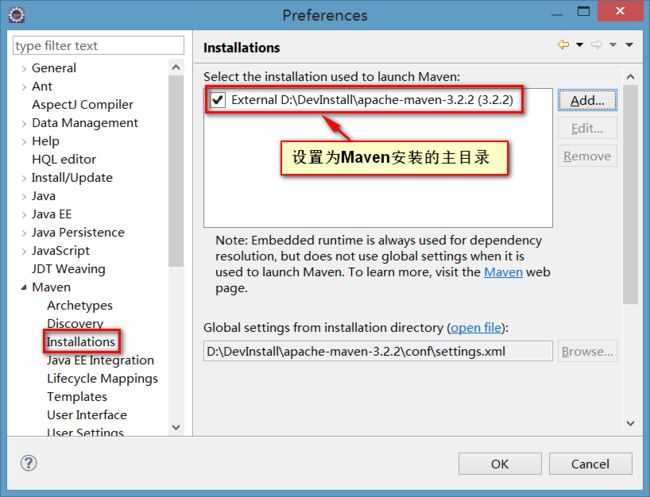Click the forward navigation arrow
Image resolution: width=650 pixels, height=497 pixels.
tap(596, 44)
